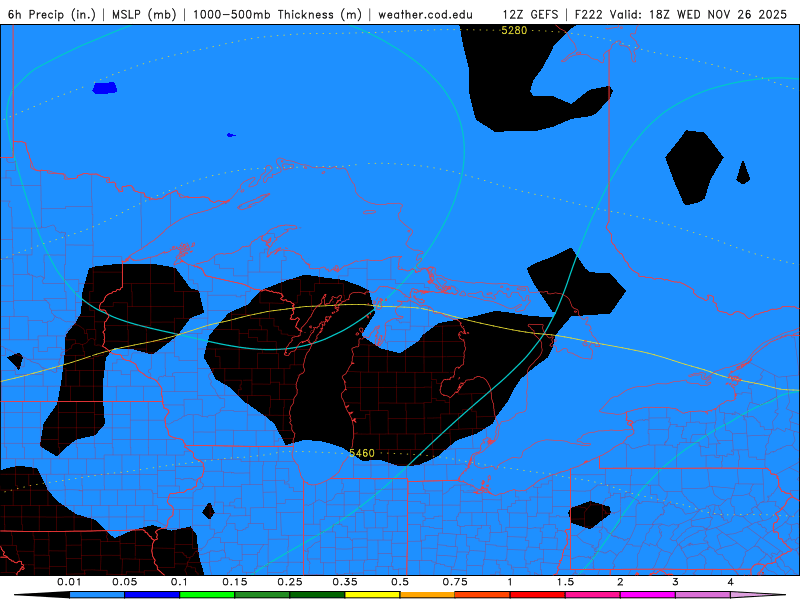Click the weather.cod.edu source text
Screen dimensions: 800x600
[x=425, y=14]
